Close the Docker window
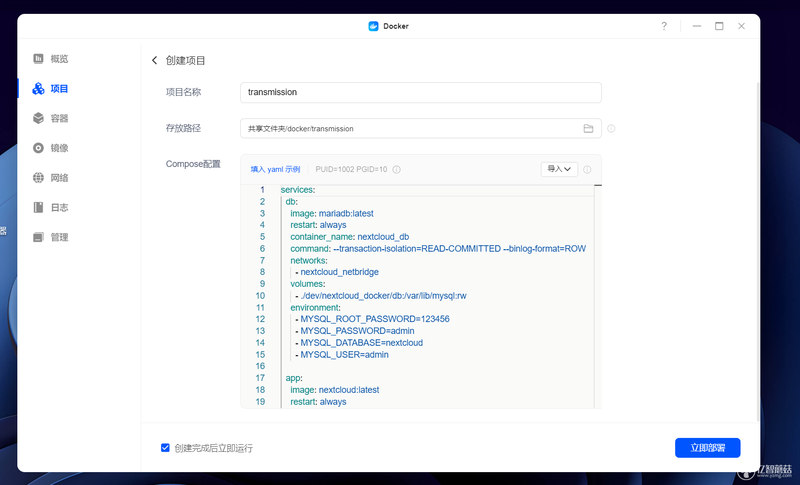 741,26
